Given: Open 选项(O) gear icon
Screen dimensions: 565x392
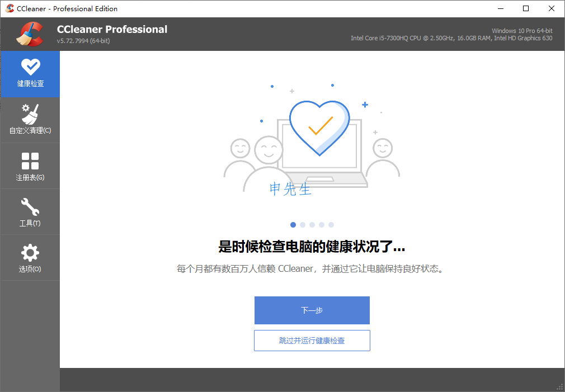Looking at the screenshot, I should [30, 258].
